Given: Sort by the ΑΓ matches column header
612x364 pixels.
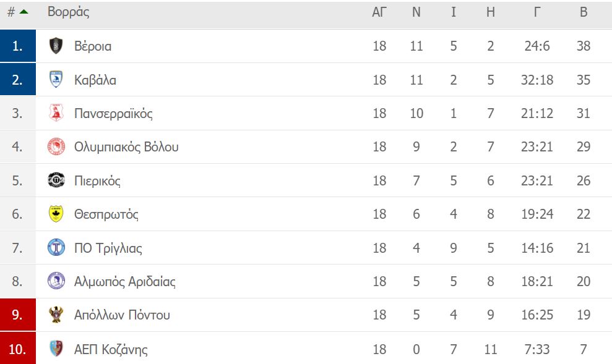Looking at the screenshot, I should point(379,12).
